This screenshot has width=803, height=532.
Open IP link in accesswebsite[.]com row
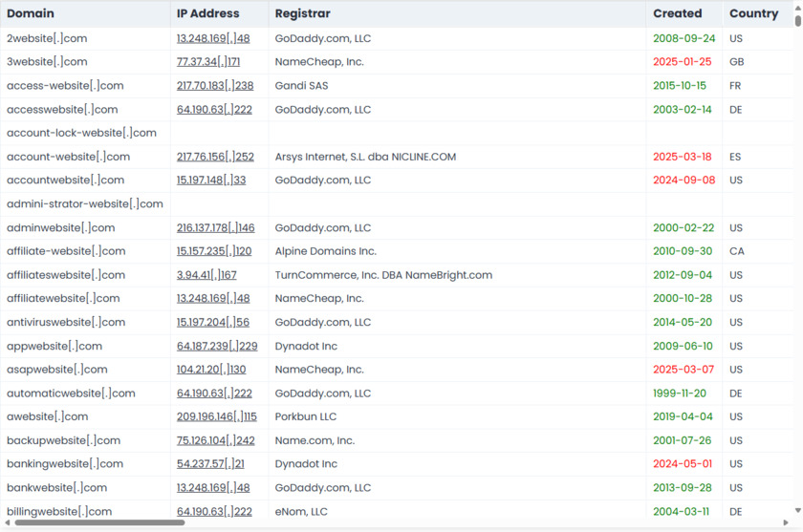214,110
